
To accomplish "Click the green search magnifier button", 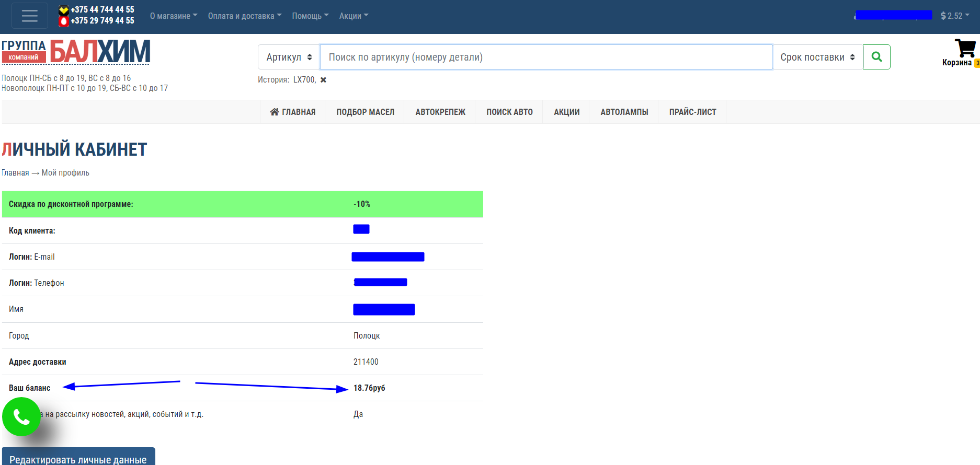I will 876,57.
